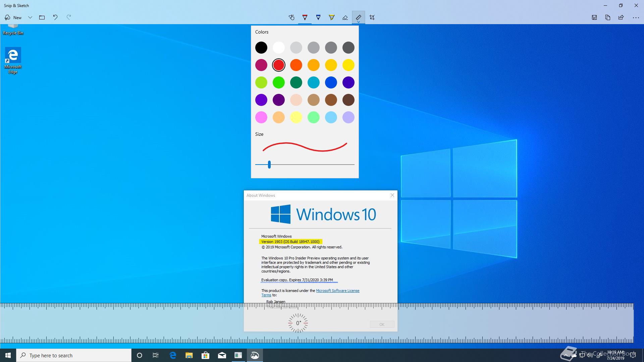Click the version 1903 build text
The image size is (644, 362).
(x=290, y=242)
